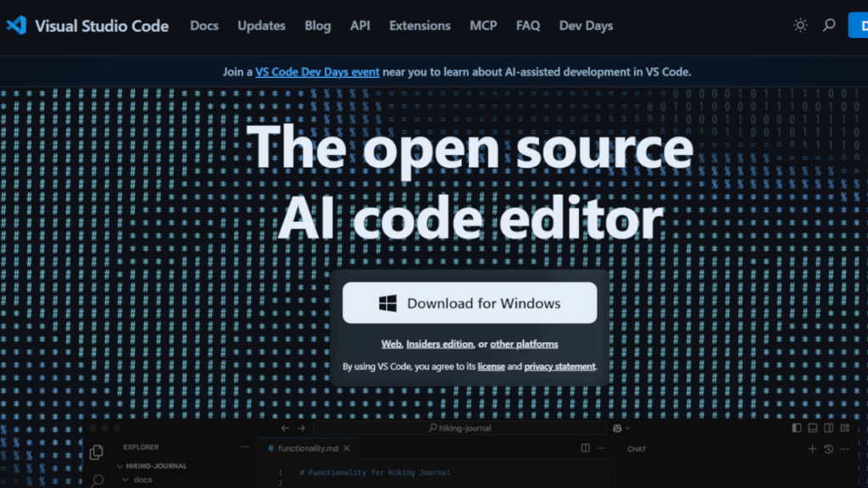Go to the Extensions page

click(420, 25)
